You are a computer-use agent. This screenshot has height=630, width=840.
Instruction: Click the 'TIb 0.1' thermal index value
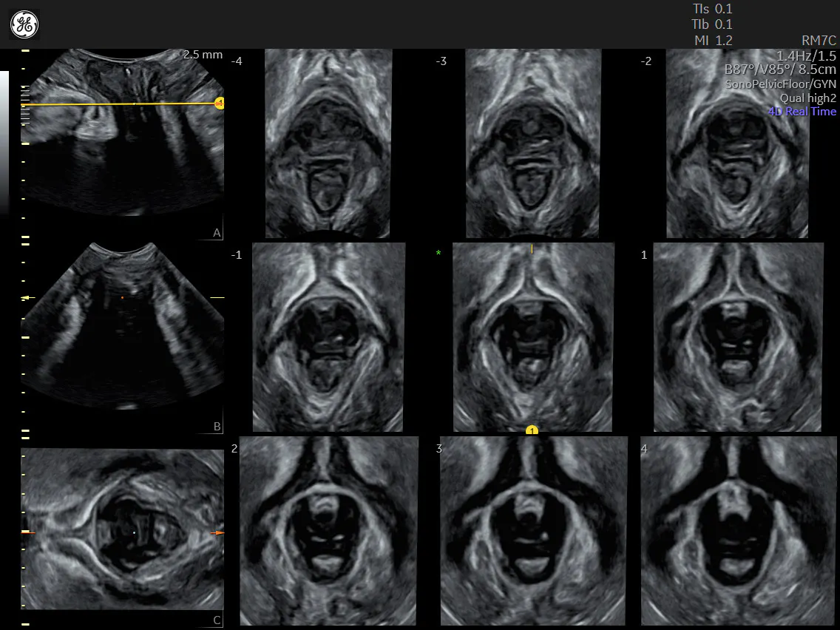[712, 24]
